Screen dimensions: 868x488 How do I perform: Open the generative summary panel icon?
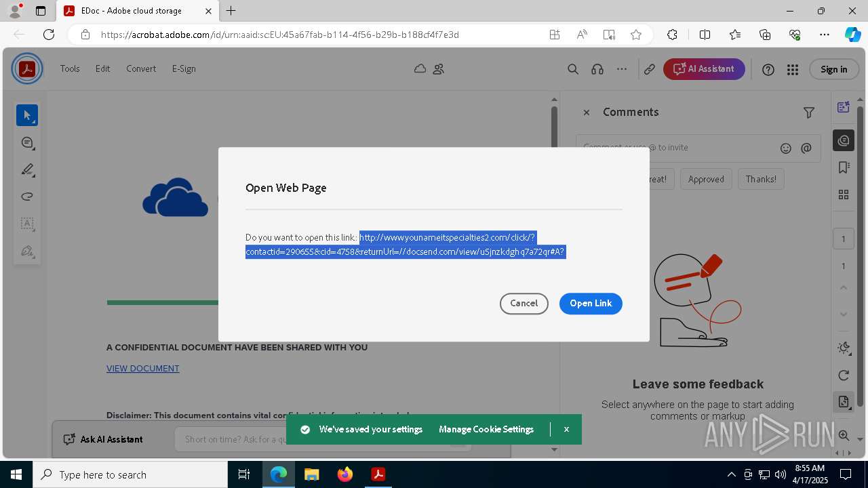coord(844,107)
